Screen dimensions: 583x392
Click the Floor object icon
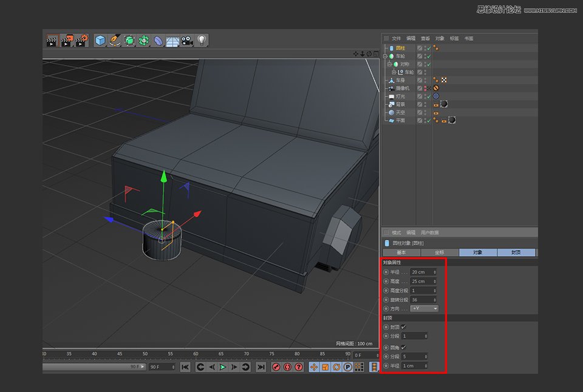click(x=171, y=41)
